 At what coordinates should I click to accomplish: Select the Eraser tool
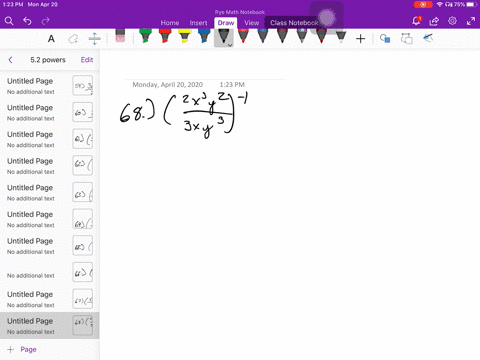point(120,36)
